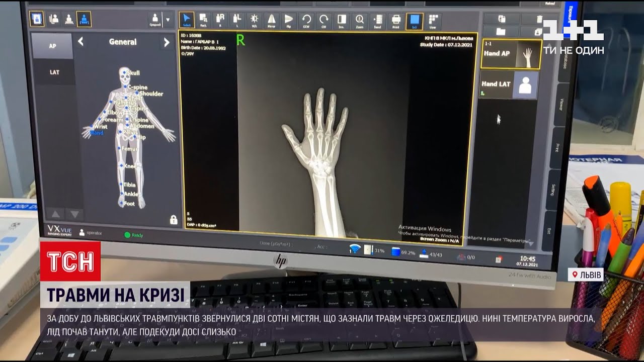Viewport: 644px width, 362px height.
Task: Open the patient size dropdown arrow
Action: point(168,20)
